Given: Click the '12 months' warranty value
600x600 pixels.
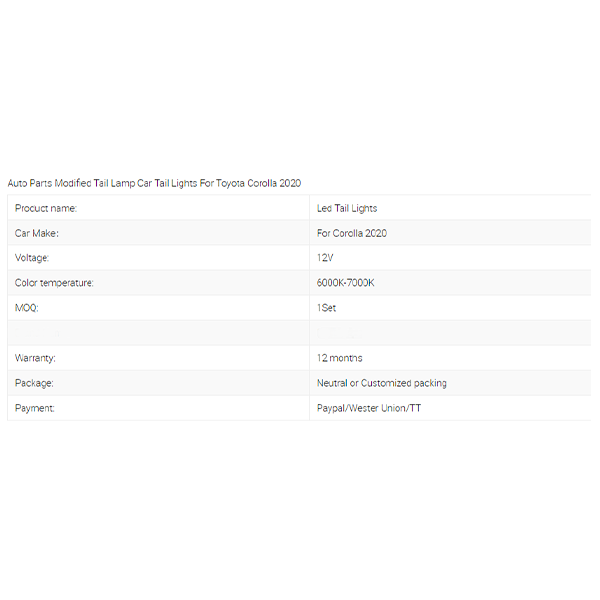Looking at the screenshot, I should click(x=340, y=358).
